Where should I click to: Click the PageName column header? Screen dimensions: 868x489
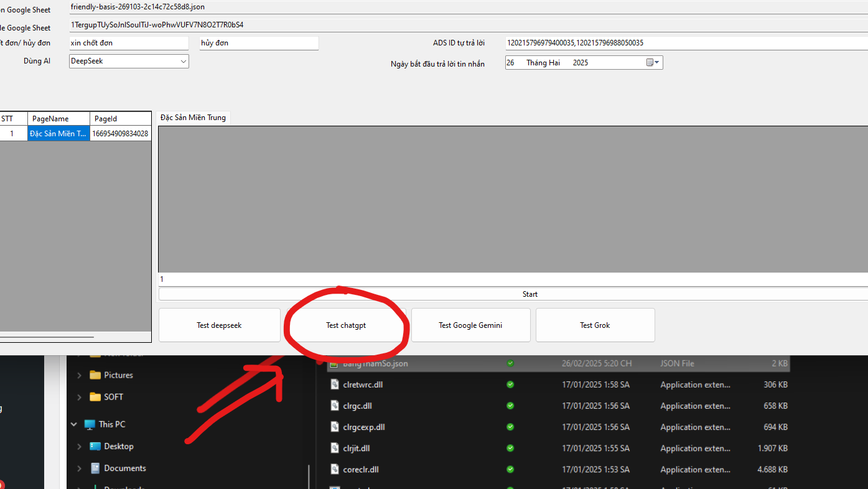[58, 118]
